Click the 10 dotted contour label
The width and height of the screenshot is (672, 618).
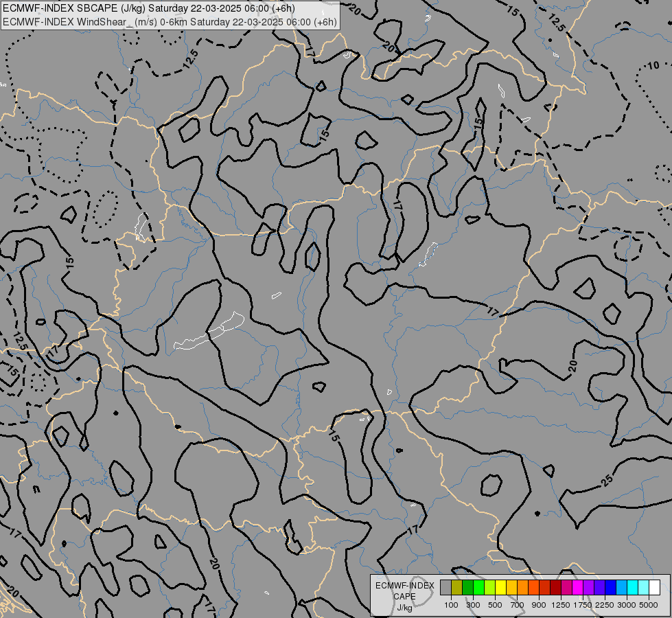coord(653,66)
